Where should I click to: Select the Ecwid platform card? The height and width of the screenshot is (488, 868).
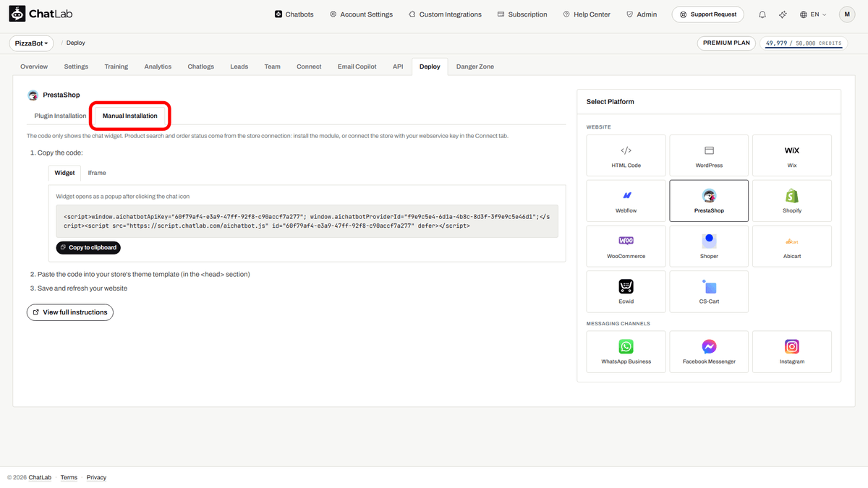tap(626, 291)
